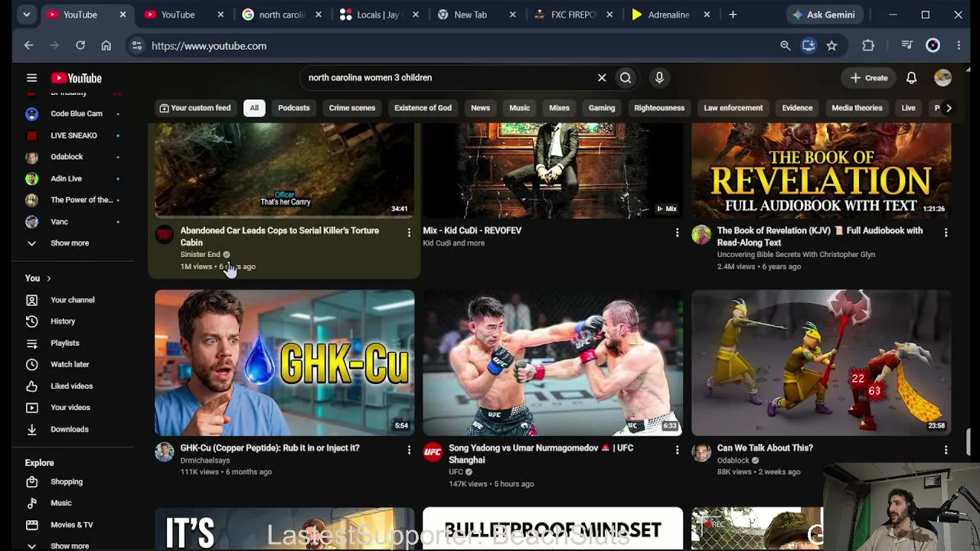980x551 pixels.
Task: Open Your custom feed chip
Action: 194,108
